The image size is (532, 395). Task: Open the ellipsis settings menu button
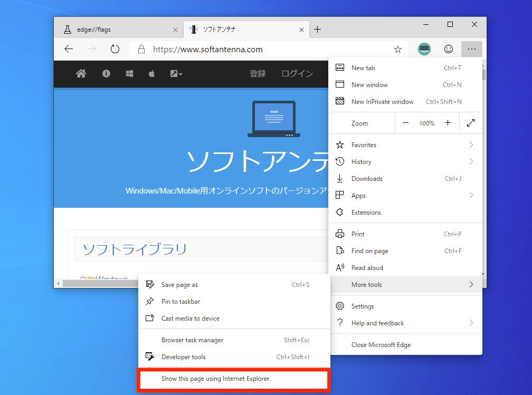pyautogui.click(x=471, y=49)
